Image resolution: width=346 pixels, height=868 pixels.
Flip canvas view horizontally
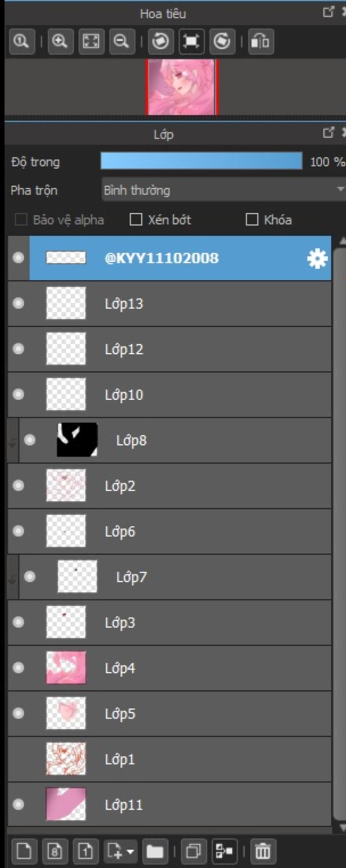click(x=261, y=42)
